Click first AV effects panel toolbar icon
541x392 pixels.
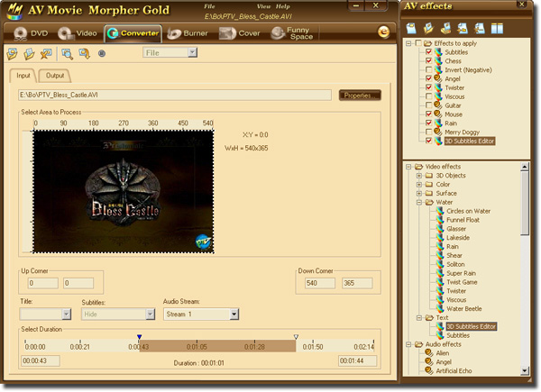click(411, 28)
